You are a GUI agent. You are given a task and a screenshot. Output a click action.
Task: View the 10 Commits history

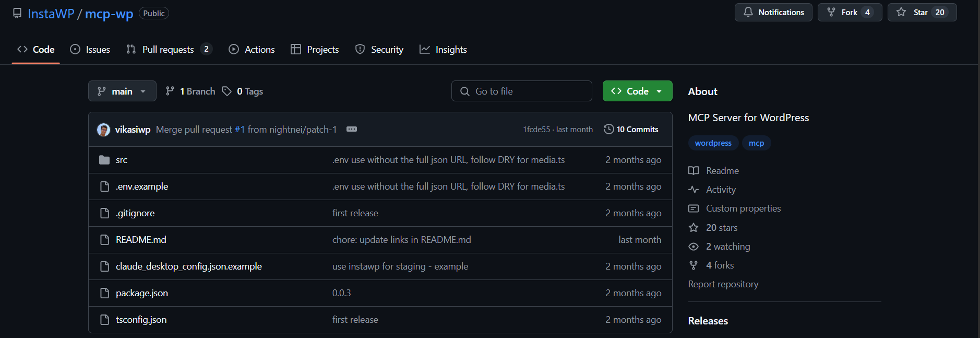[631, 129]
